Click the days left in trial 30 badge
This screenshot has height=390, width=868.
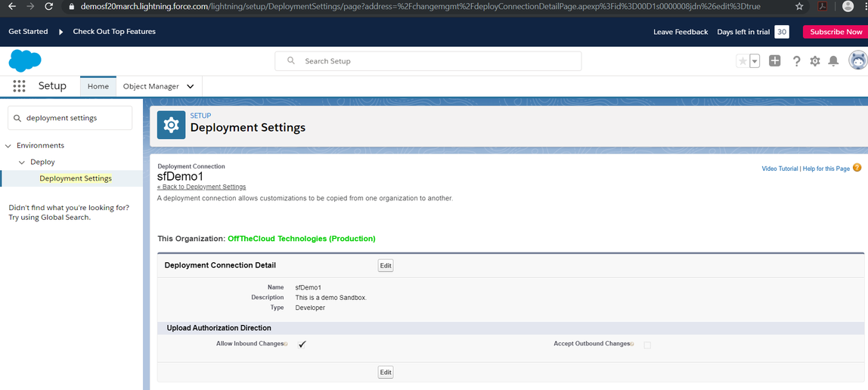pos(782,32)
